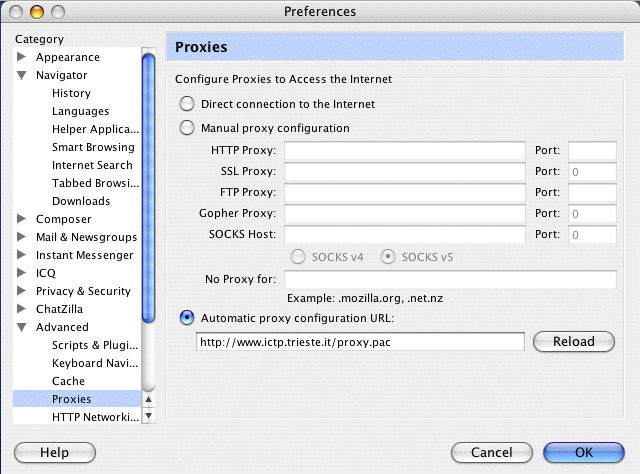640x474 pixels.
Task: Collapse the Navigator category
Action: pos(22,75)
